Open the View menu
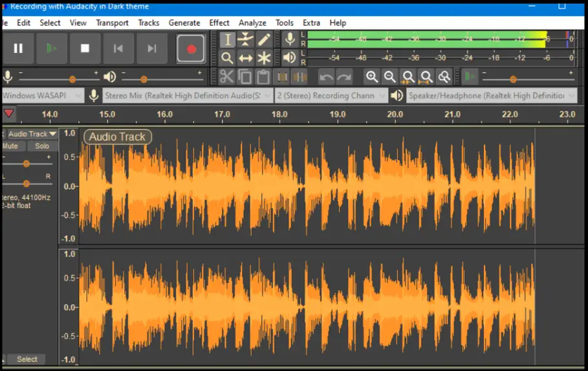 click(78, 23)
